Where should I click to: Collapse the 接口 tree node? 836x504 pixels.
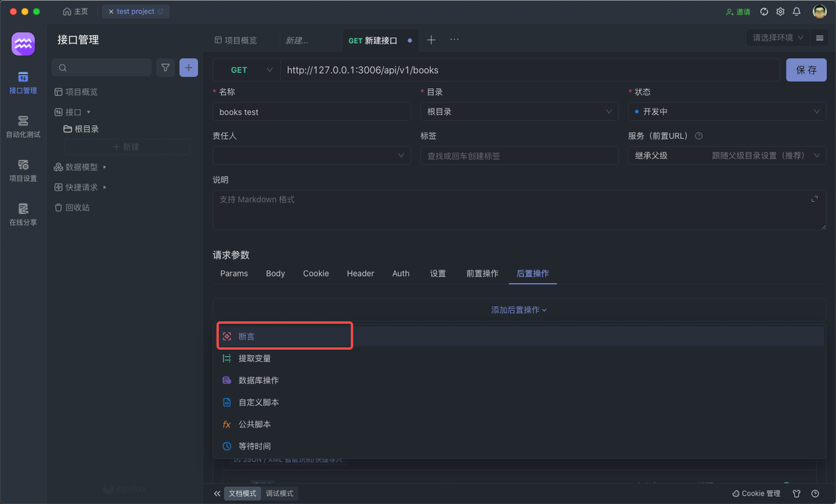89,112
